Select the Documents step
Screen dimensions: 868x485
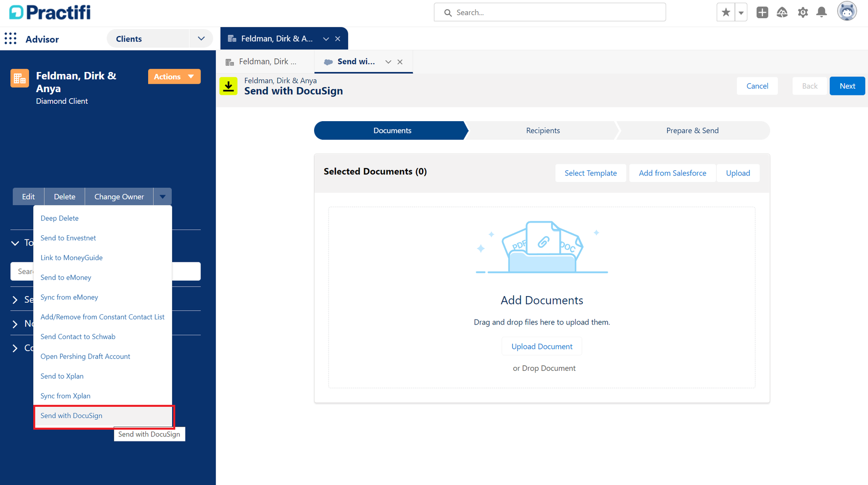click(x=392, y=130)
